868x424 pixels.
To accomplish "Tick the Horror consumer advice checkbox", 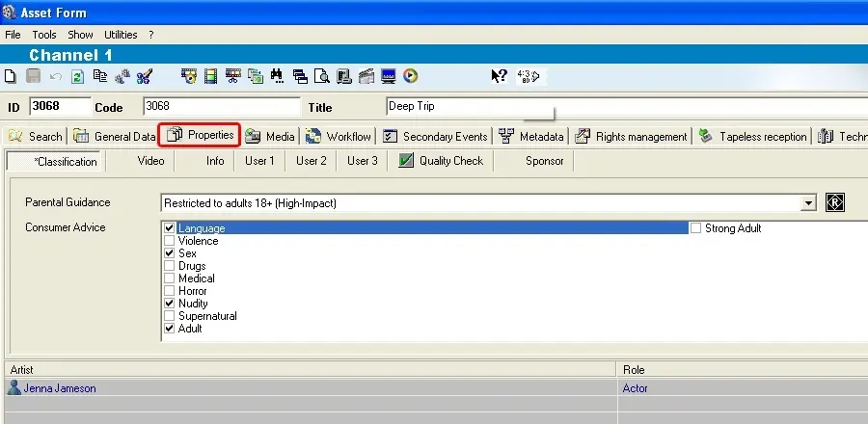I will click(x=170, y=291).
